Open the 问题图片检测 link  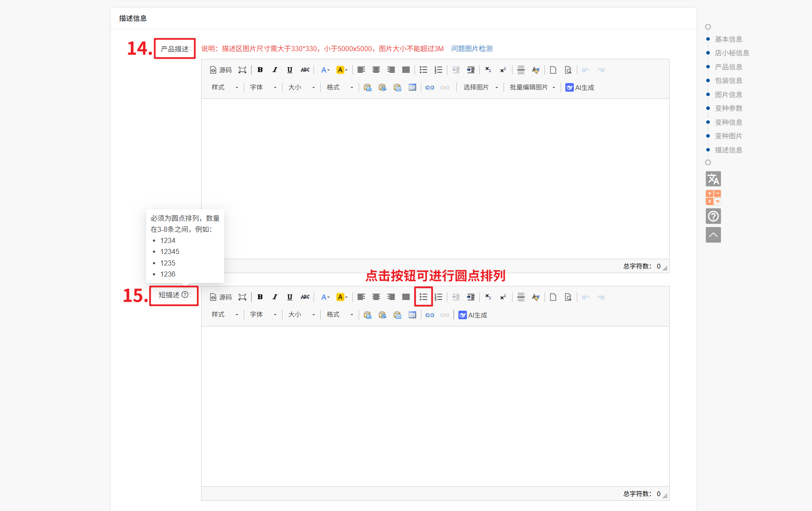(472, 49)
